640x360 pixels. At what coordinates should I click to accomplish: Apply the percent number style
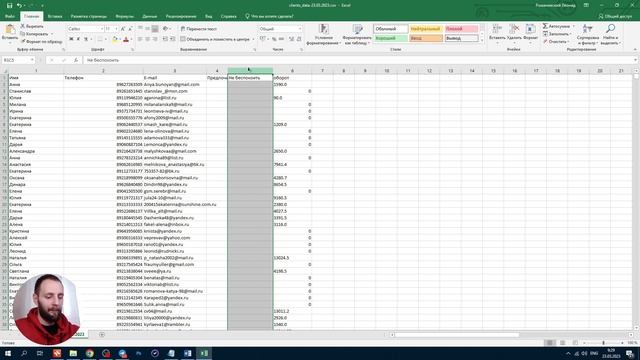(x=274, y=39)
